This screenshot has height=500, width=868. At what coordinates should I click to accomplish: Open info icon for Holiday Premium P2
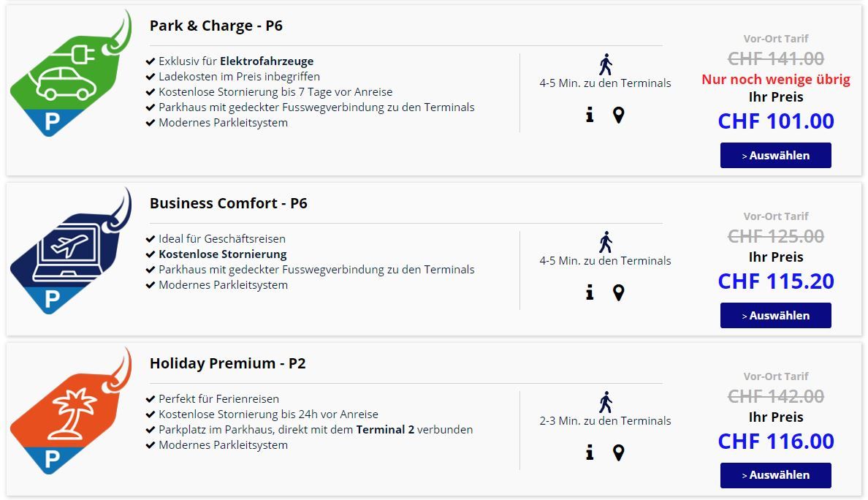click(x=590, y=452)
